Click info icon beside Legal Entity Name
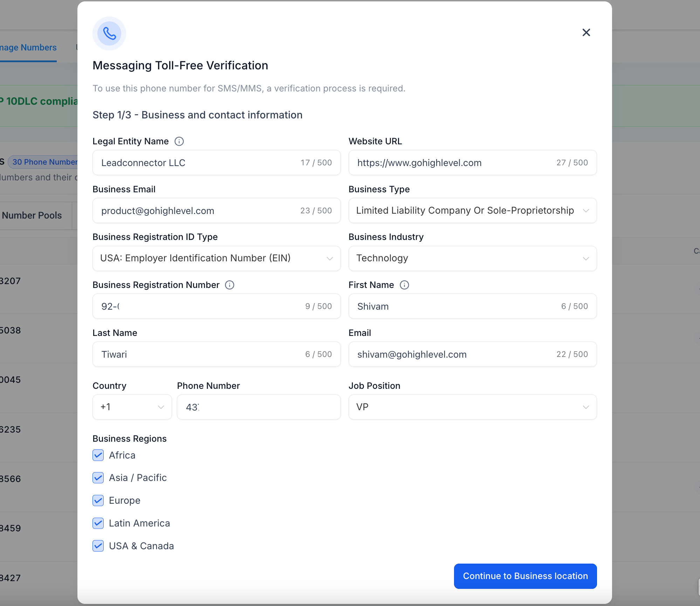700x606 pixels. coord(179,141)
